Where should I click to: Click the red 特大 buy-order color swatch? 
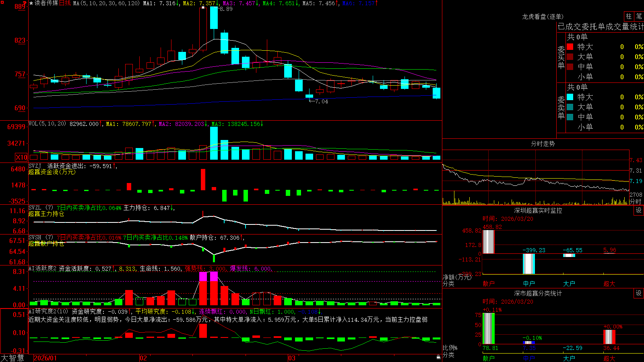tap(570, 47)
